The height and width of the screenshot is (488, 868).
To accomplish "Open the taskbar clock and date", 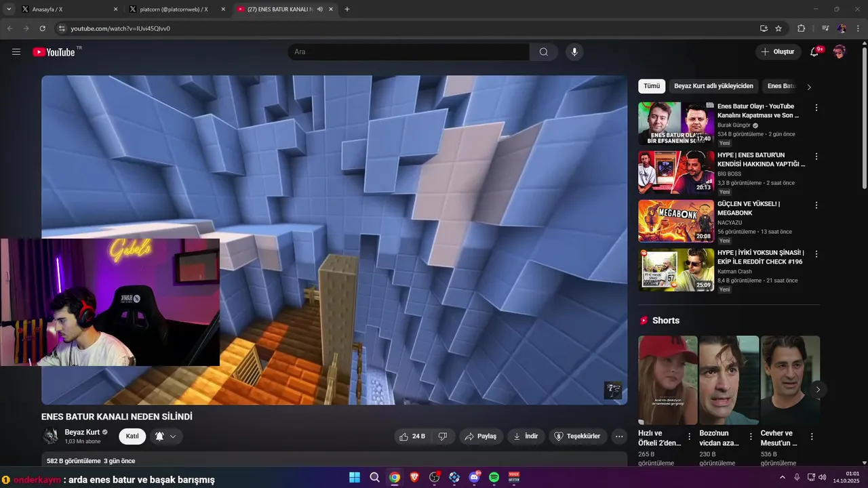I will [x=846, y=477].
